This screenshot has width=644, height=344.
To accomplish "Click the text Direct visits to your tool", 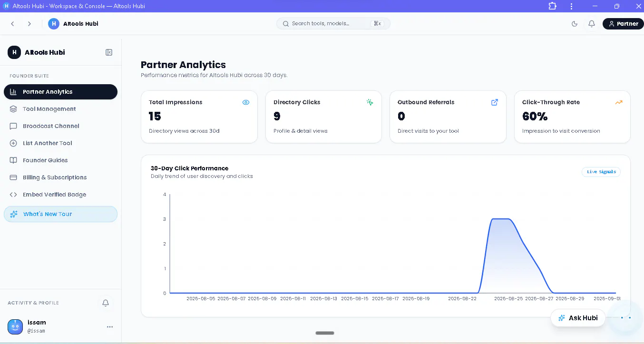I will click(x=428, y=131).
